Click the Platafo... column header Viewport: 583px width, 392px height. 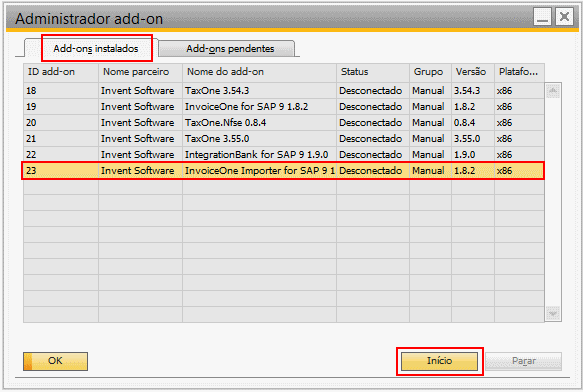point(519,72)
